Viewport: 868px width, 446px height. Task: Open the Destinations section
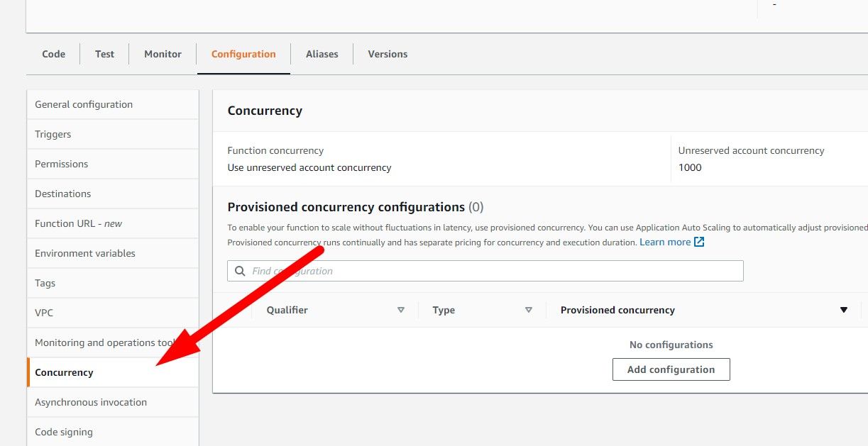[x=62, y=194]
